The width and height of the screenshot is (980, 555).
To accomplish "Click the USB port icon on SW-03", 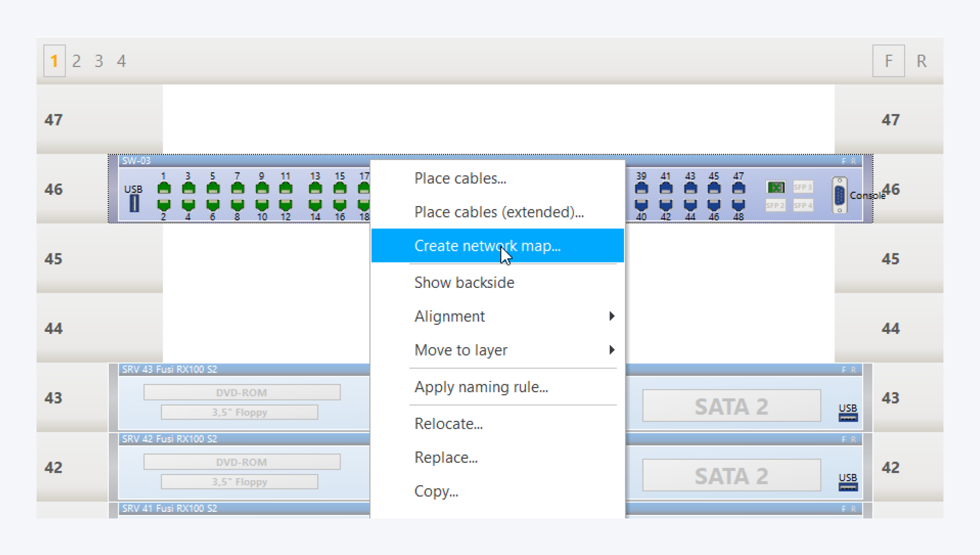I will (x=134, y=203).
